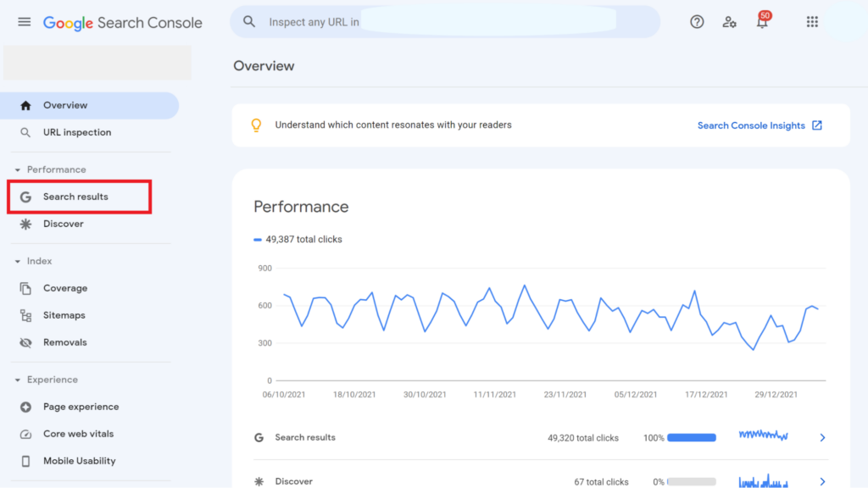The height and width of the screenshot is (488, 868).
Task: Click the clicks line chart area
Action: [x=551, y=324]
